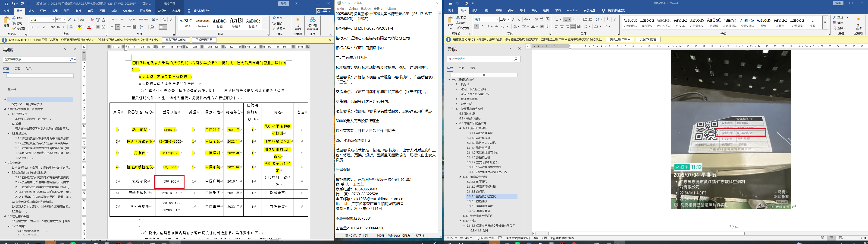This screenshot has height=244, width=868.
Task: Apply 标题 1 style in left Word gallery
Action: click(236, 23)
